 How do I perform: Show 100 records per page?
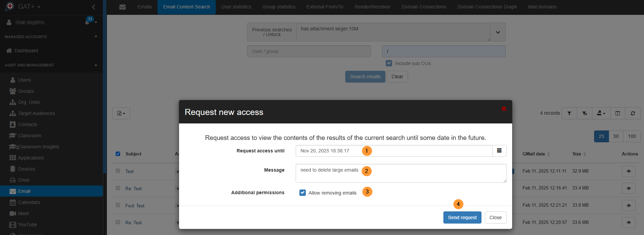click(x=632, y=136)
